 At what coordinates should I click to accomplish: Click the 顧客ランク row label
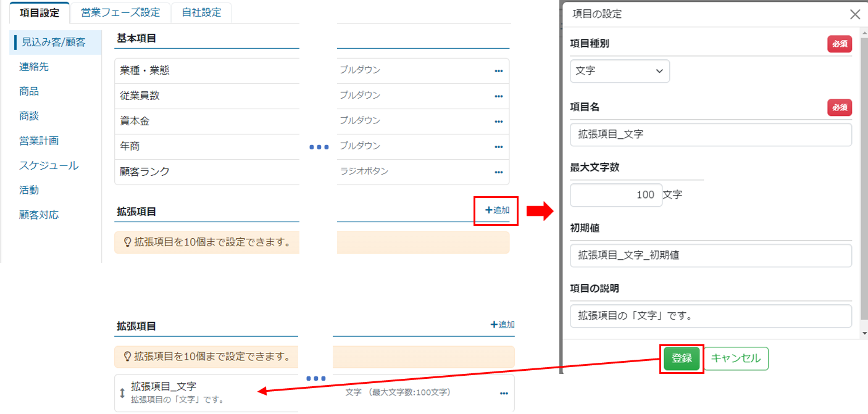(x=144, y=172)
